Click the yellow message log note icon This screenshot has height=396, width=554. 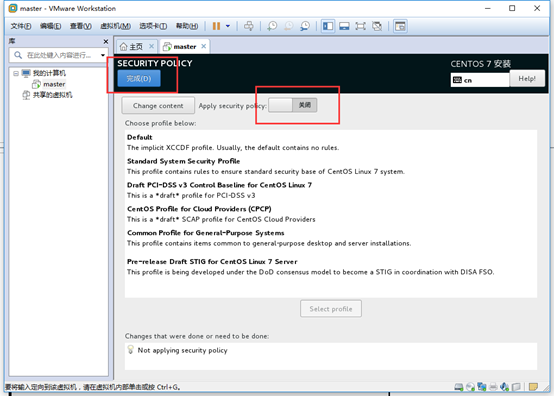[534, 387]
